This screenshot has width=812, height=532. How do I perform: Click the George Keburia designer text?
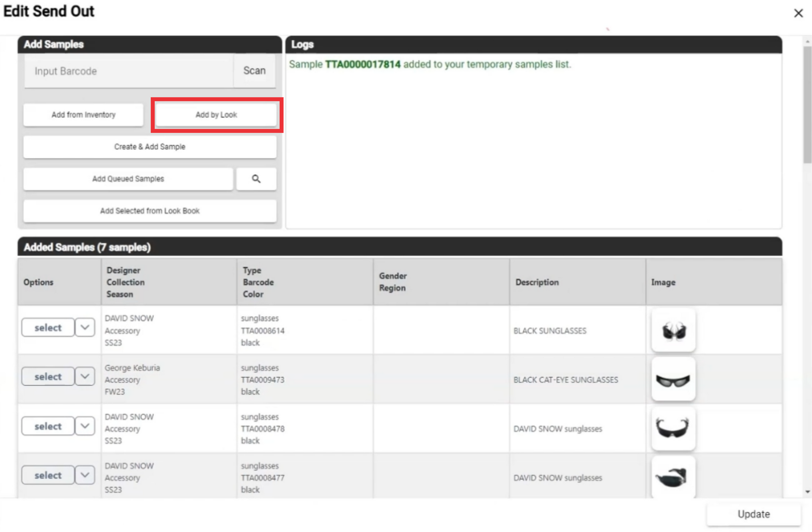(132, 368)
